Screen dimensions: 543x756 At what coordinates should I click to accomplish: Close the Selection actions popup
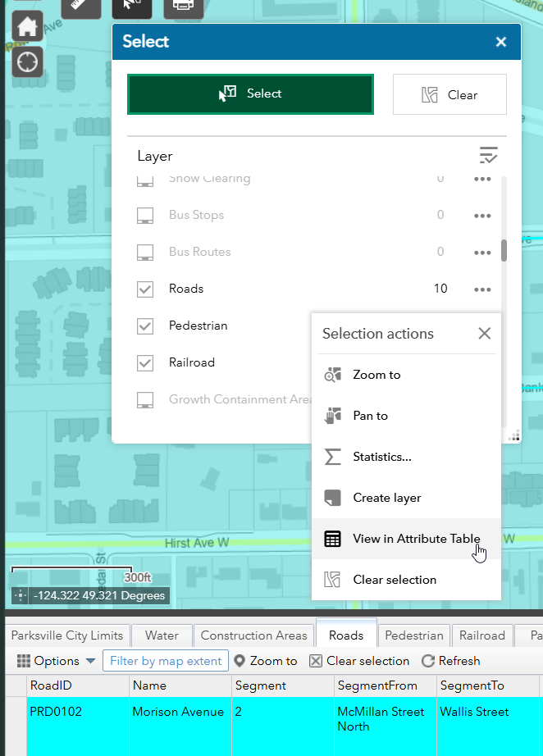pos(485,333)
